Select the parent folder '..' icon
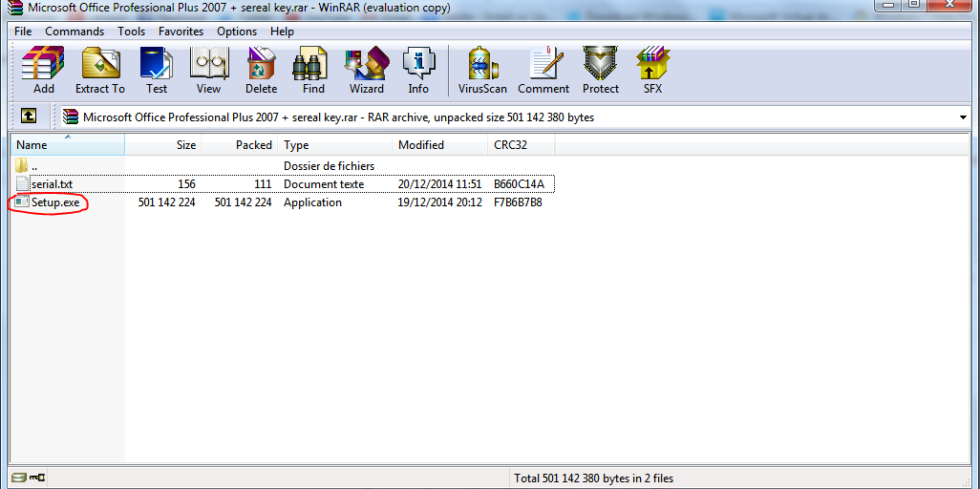Viewport: 980px width, 489px height. pos(22,166)
